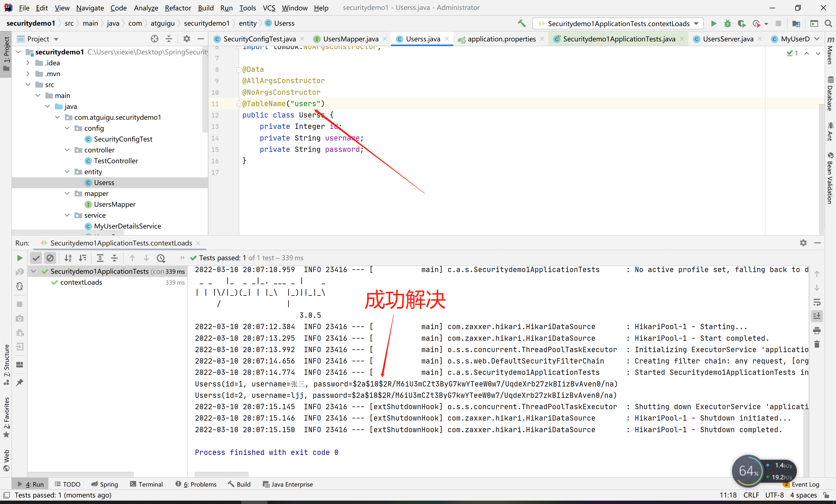The image size is (836, 504).
Task: Open the Project panel settings gear
Action: tap(187, 39)
